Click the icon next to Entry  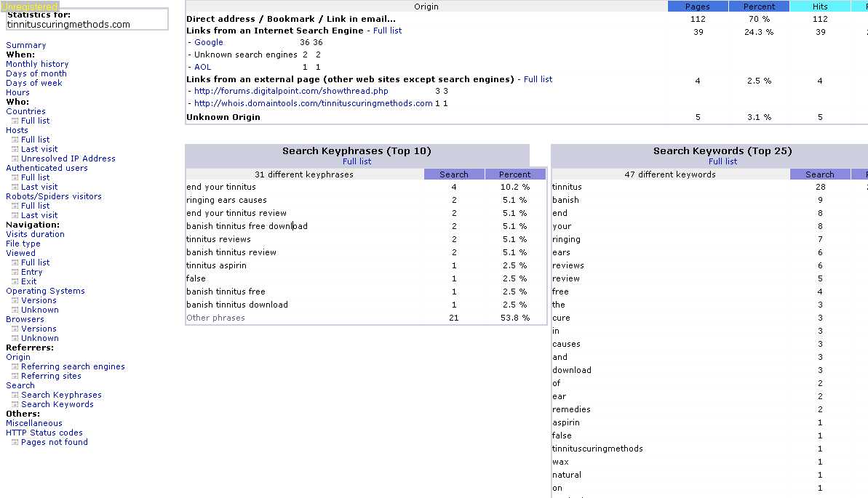click(15, 273)
